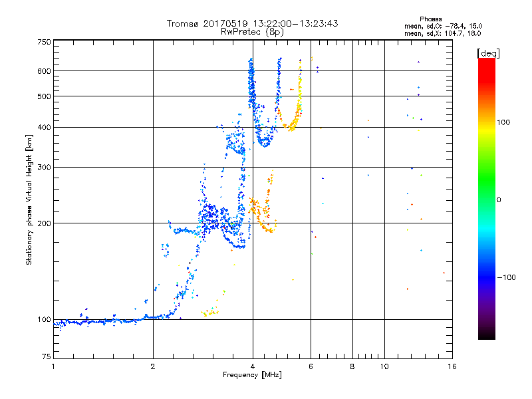This screenshot has height=399, width=532.
Task: Click the '400' height axis label
Action: click(44, 127)
